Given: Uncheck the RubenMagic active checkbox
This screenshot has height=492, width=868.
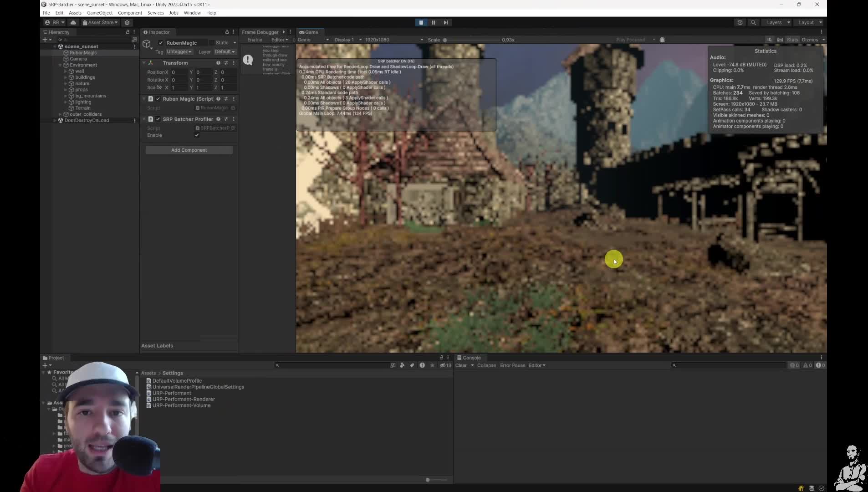Looking at the screenshot, I should (x=161, y=43).
